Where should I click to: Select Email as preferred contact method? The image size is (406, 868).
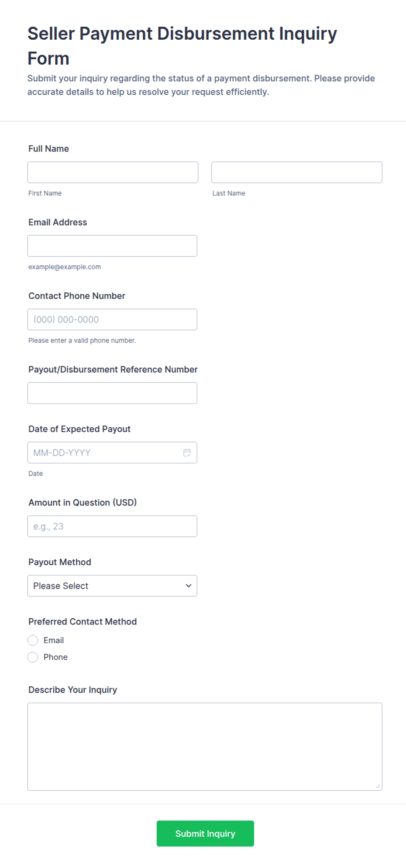click(x=33, y=640)
